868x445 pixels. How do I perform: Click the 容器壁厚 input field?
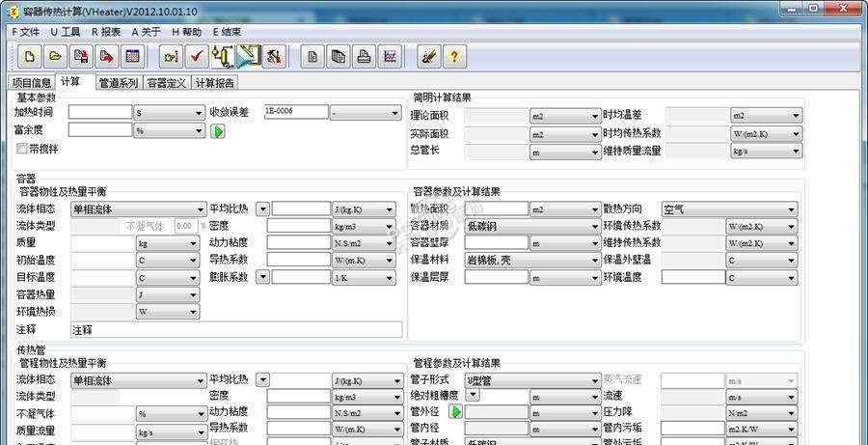point(497,242)
